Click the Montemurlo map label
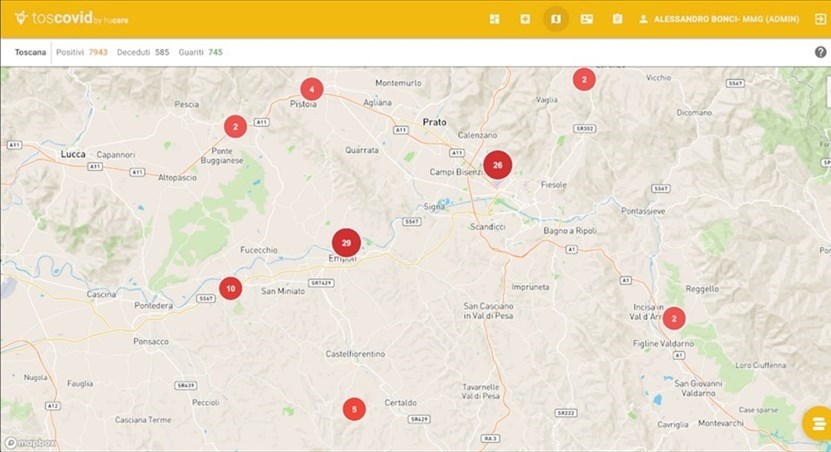831x452 pixels. tap(399, 83)
